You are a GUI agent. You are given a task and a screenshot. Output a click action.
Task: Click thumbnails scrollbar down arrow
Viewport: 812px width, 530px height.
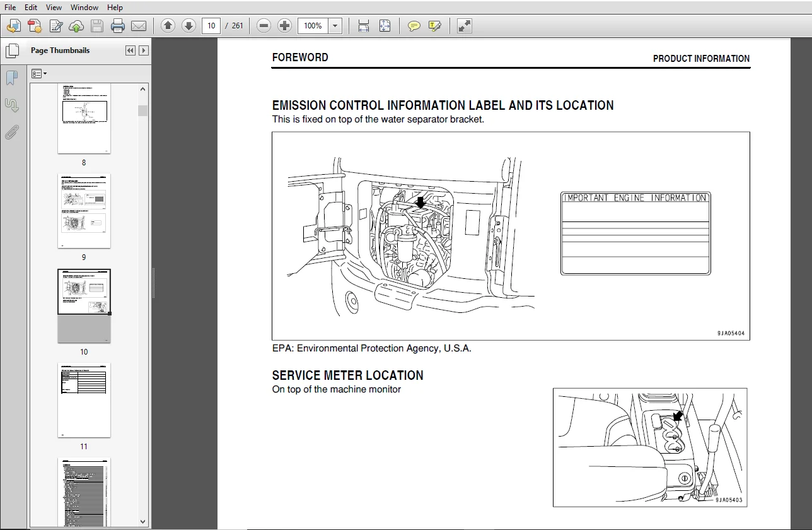pyautogui.click(x=143, y=522)
